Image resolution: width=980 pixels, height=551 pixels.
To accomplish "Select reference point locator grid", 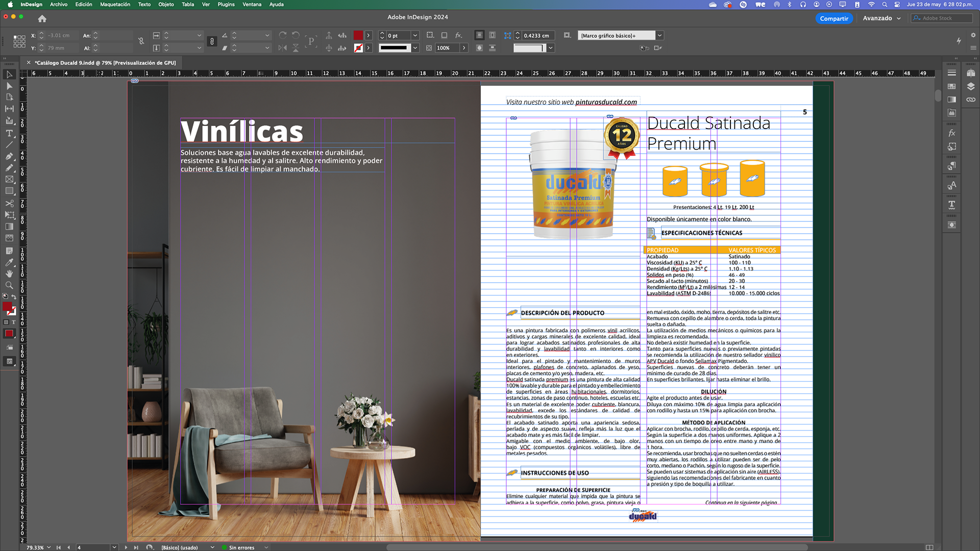I will pos(19,41).
